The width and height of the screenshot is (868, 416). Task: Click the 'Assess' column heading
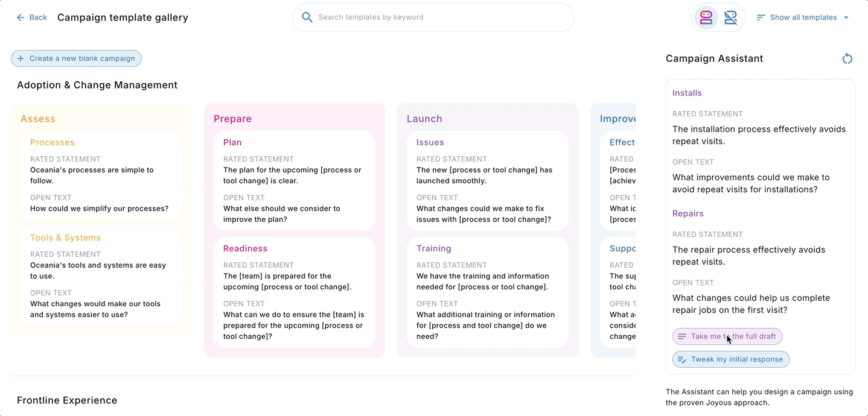pos(38,119)
